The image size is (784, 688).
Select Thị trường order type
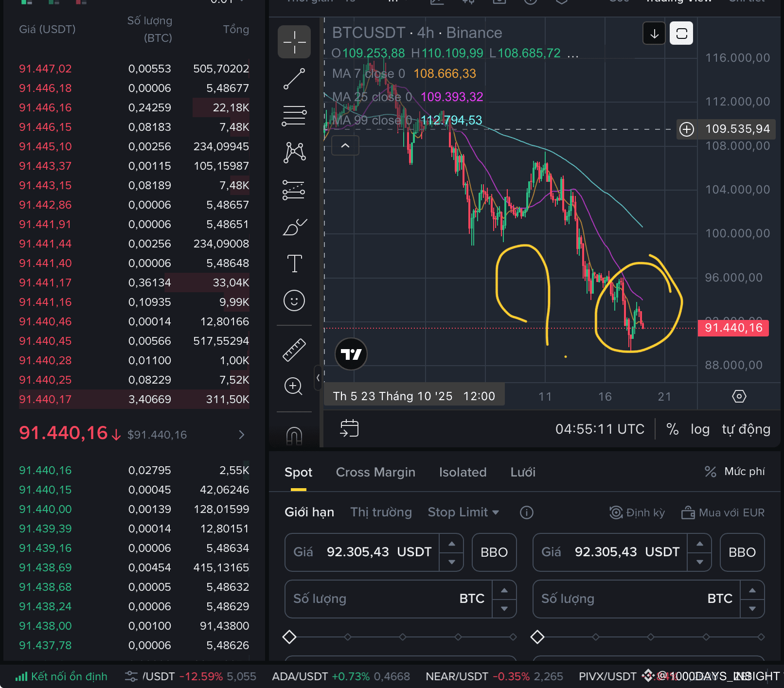(381, 512)
